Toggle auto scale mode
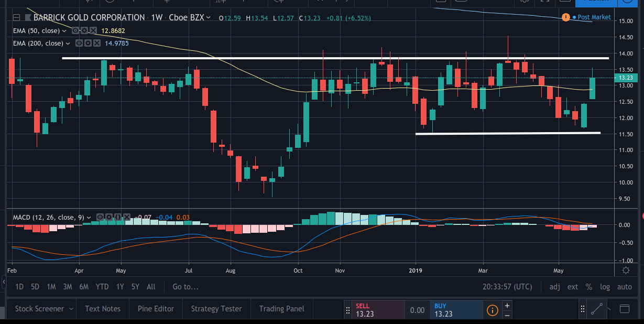The height and width of the screenshot is (324, 644). point(625,287)
